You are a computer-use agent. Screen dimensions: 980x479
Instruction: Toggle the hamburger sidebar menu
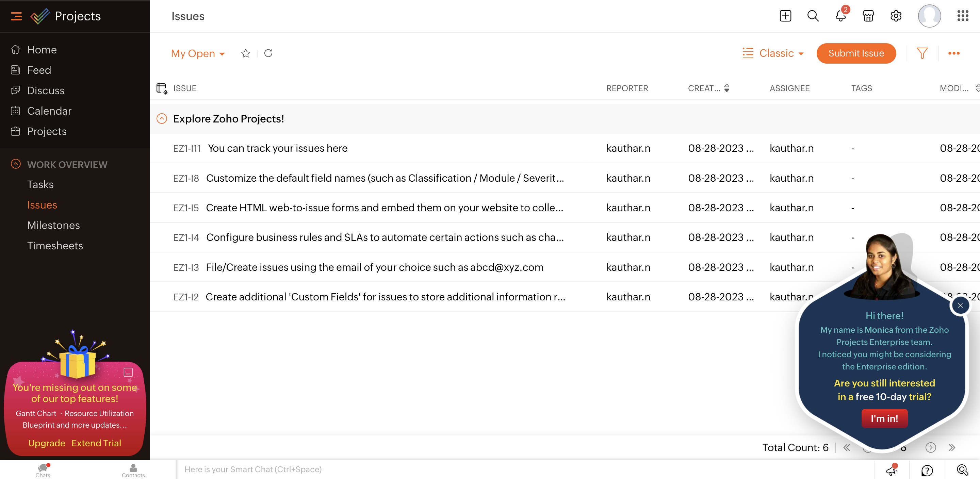click(x=16, y=16)
